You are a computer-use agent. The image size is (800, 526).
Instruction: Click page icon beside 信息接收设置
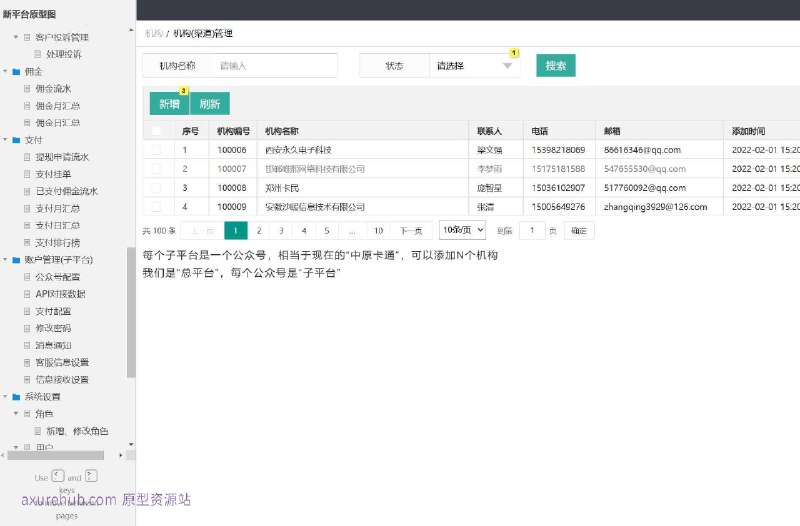(x=27, y=380)
